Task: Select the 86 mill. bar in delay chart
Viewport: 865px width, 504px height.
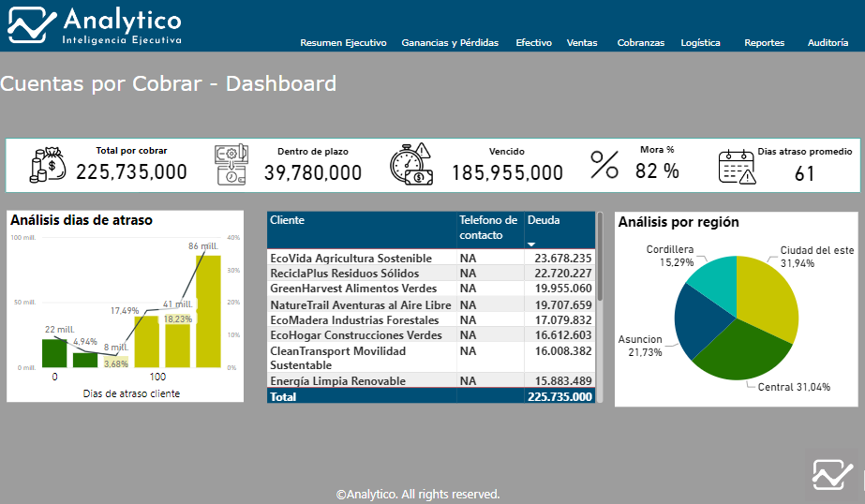Action: click(x=209, y=311)
